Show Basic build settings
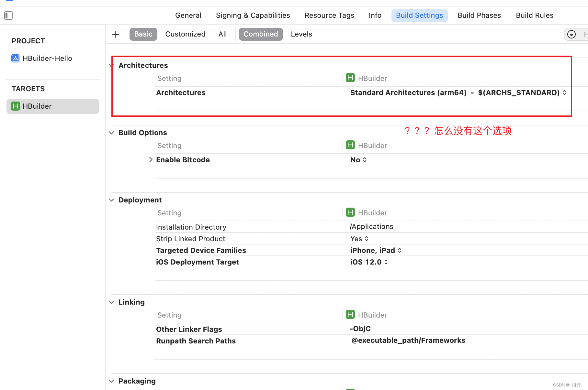The height and width of the screenshot is (390, 588). (x=143, y=34)
